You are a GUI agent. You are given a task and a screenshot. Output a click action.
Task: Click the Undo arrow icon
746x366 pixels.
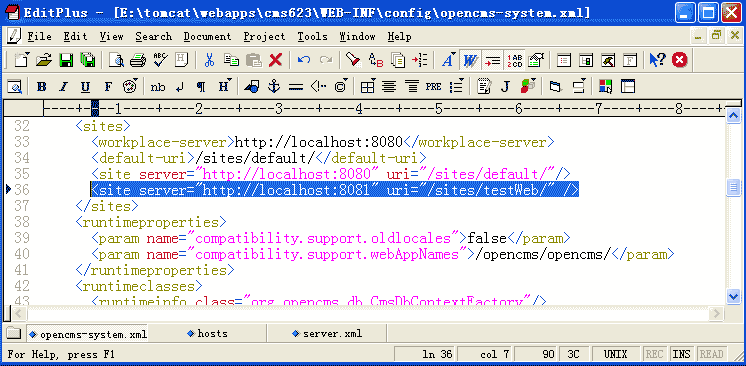click(x=304, y=60)
